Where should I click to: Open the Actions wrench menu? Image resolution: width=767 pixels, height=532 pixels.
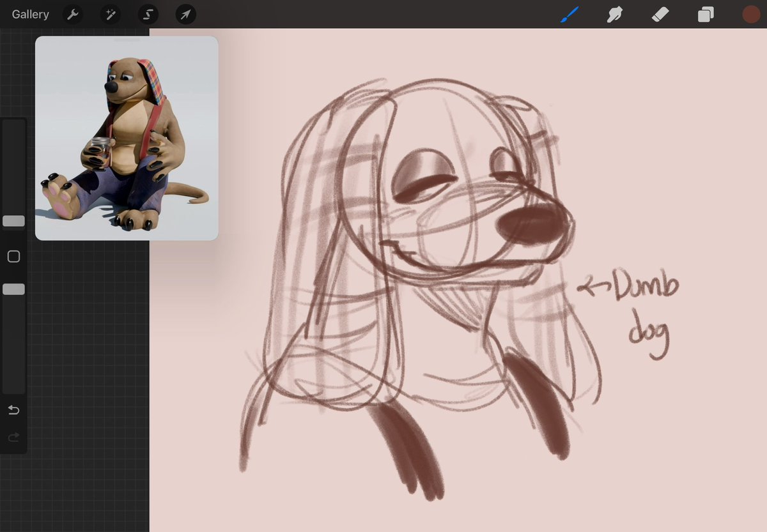[x=74, y=14]
